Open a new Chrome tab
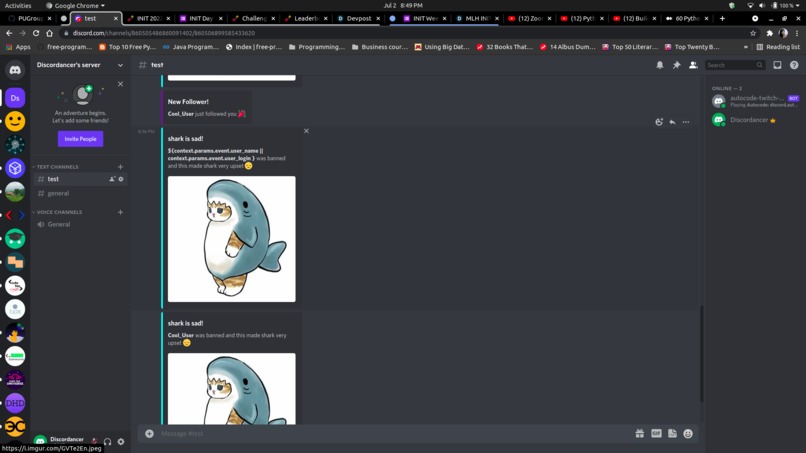806x453 pixels. coord(722,18)
